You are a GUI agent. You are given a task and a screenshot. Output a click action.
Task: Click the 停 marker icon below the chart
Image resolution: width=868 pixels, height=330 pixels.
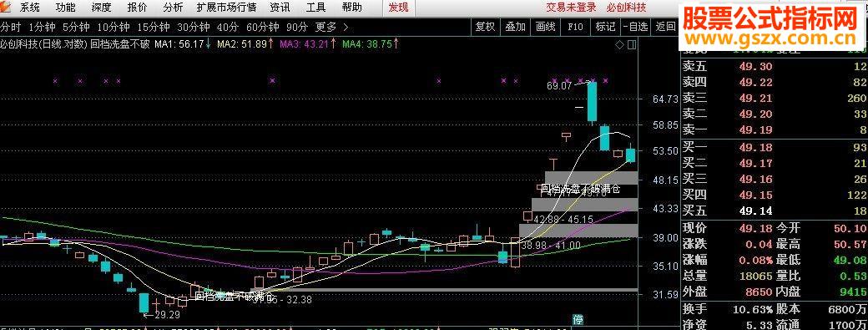pos(578,319)
